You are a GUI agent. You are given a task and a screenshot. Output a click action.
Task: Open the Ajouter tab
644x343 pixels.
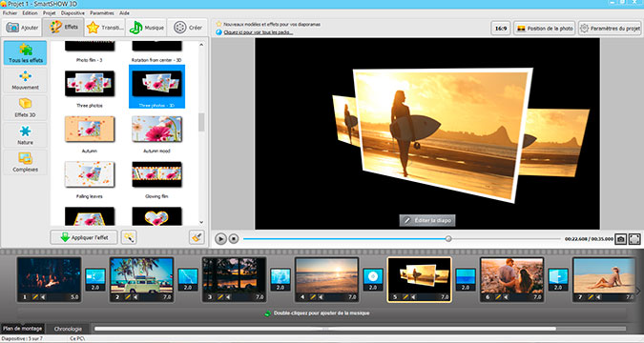tap(22, 28)
